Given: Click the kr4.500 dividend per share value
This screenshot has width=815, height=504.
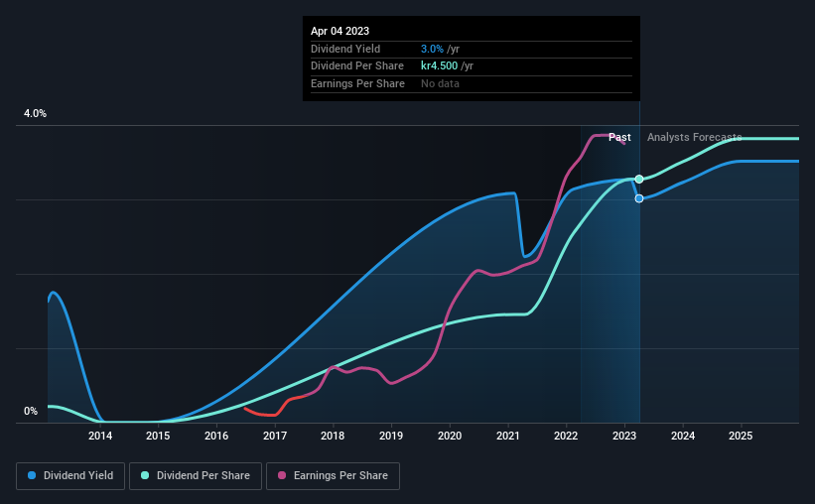Looking at the screenshot, I should point(439,66).
